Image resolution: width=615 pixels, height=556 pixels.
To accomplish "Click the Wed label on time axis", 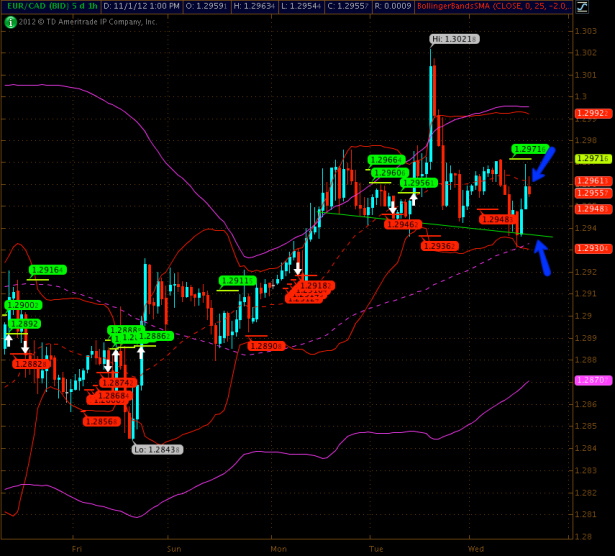I will coord(476,548).
